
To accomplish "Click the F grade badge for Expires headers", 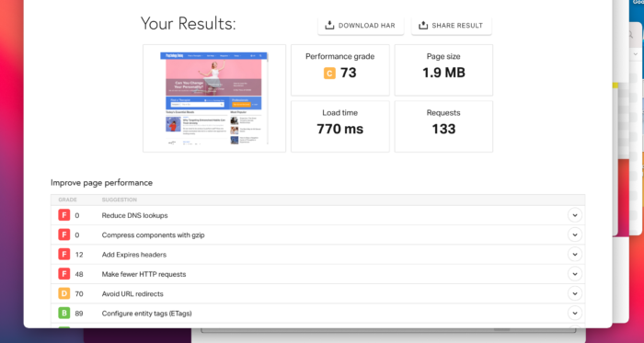I will (64, 255).
